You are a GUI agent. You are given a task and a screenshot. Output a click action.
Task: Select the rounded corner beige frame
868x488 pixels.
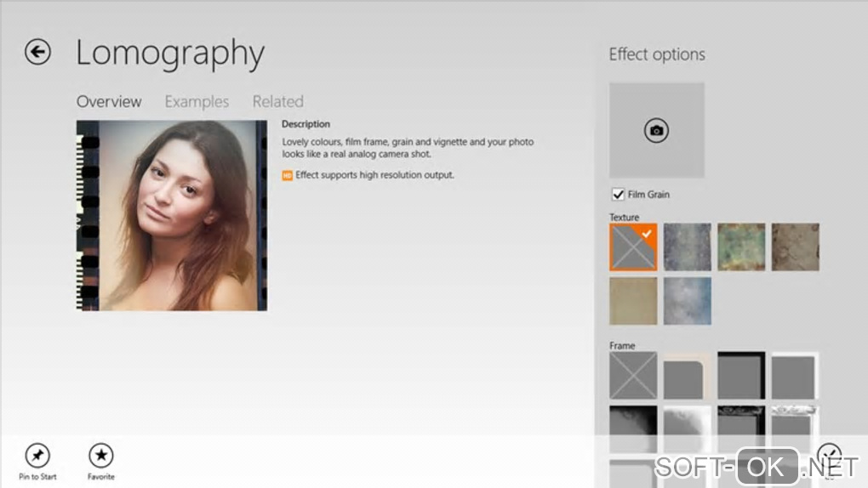pyautogui.click(x=687, y=375)
